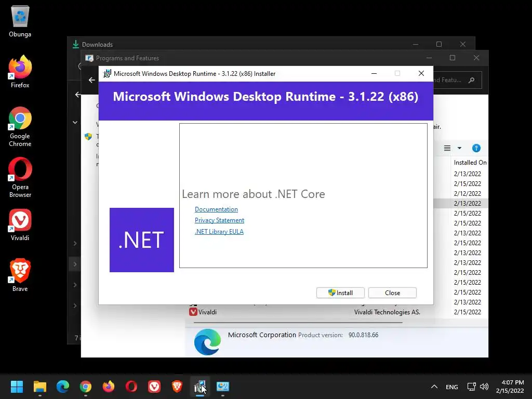This screenshot has height=399, width=532.
Task: Switch to Control Panel taskbar icon
Action: tap(223, 387)
